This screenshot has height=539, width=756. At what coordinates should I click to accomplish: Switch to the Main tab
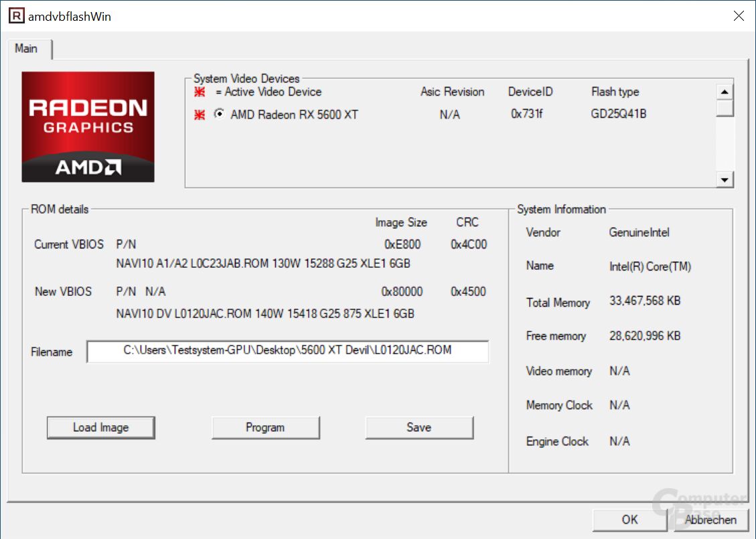pyautogui.click(x=26, y=48)
